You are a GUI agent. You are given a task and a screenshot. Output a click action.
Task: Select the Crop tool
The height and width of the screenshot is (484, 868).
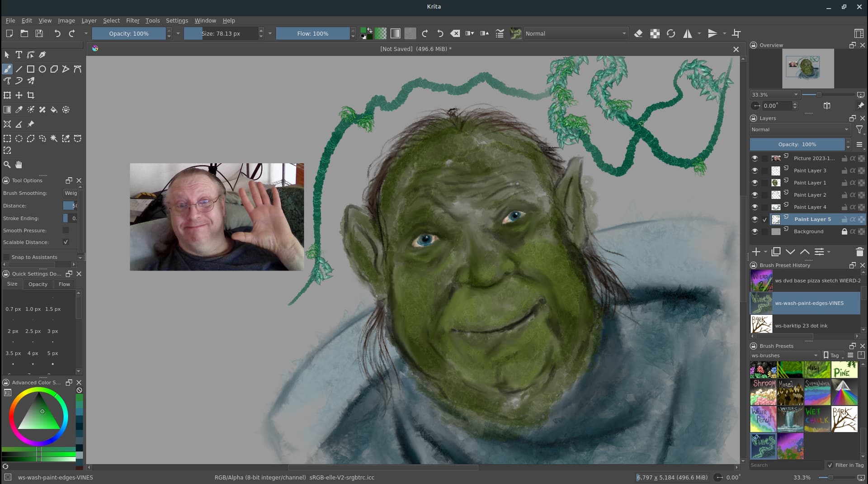30,95
